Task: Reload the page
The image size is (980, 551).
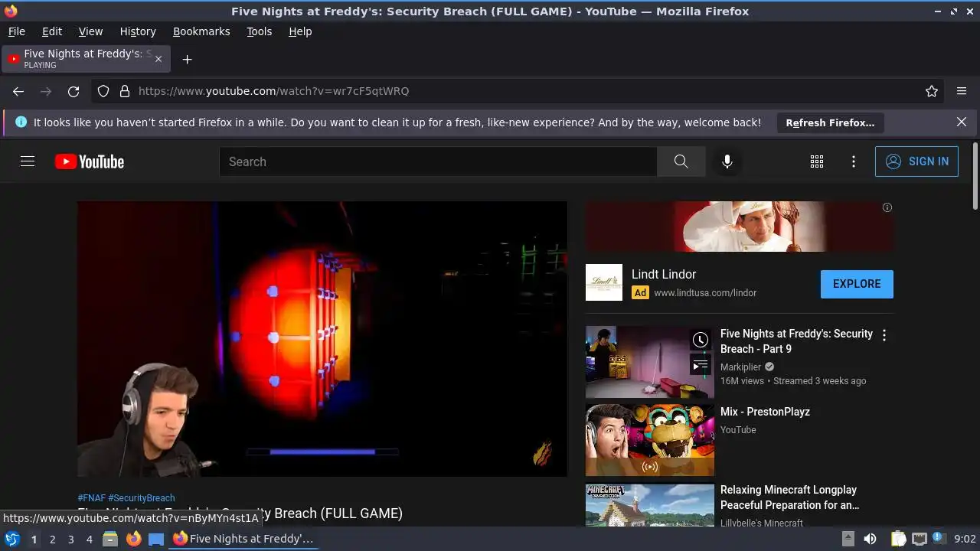Action: [x=73, y=91]
